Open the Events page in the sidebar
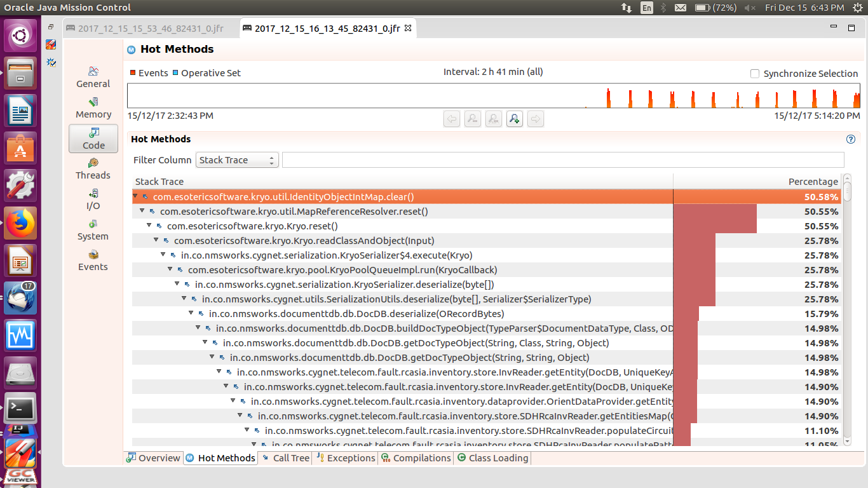868x488 pixels. (x=93, y=261)
